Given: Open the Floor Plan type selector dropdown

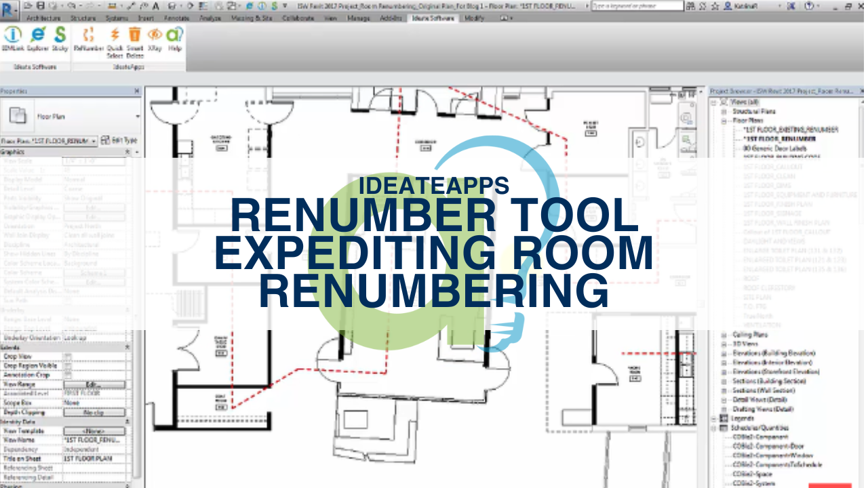Looking at the screenshot, I should 94,141.
